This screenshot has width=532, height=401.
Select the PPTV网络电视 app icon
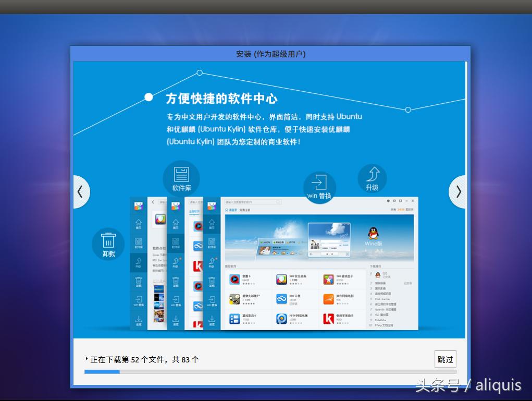tap(281, 319)
